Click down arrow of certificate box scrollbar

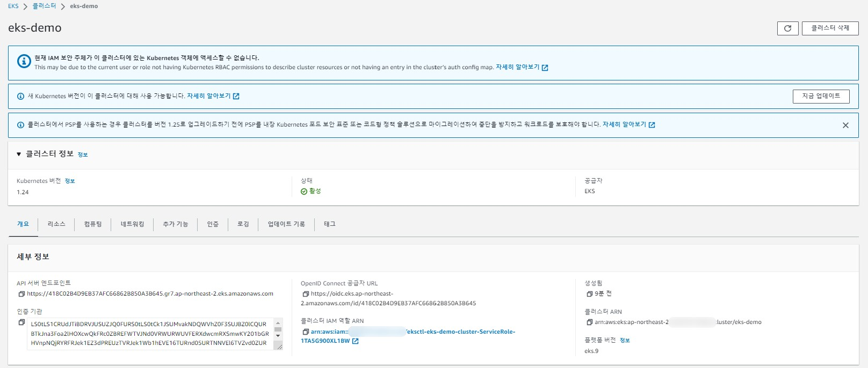point(278,336)
